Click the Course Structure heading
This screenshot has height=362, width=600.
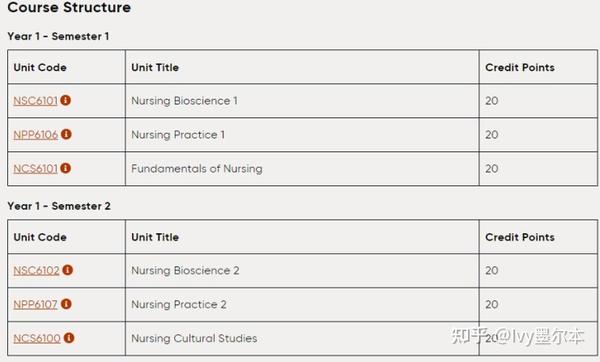point(69,7)
